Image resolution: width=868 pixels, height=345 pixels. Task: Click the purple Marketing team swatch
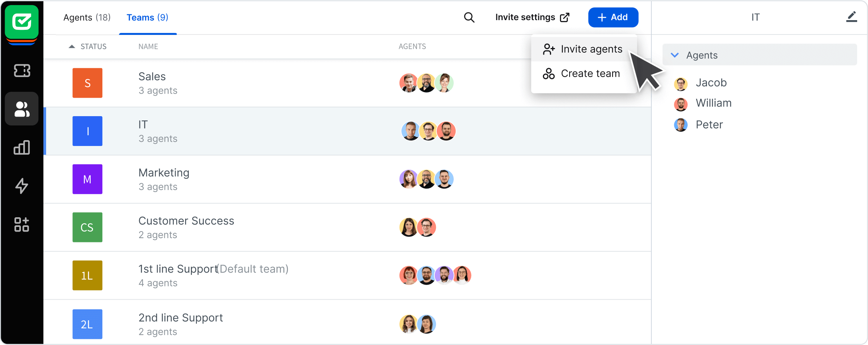[87, 179]
